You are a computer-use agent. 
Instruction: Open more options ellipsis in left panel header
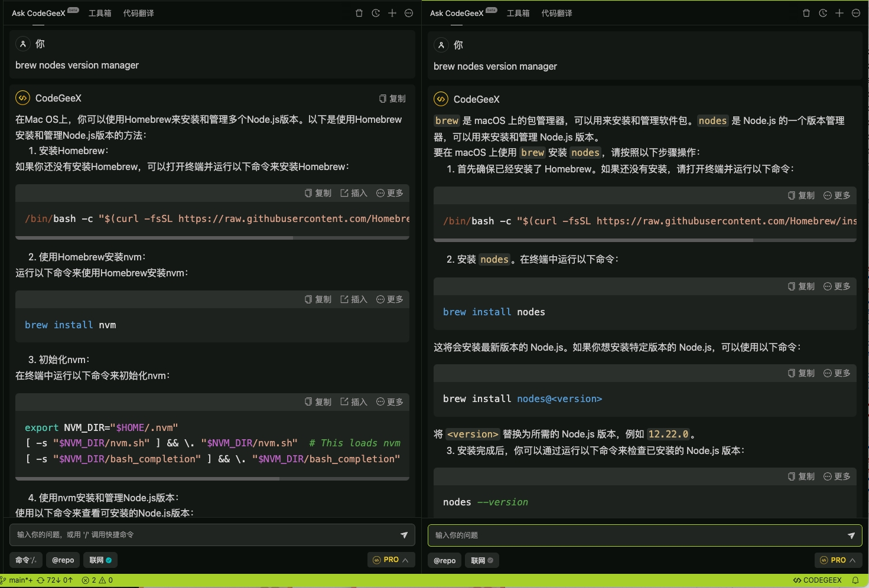(409, 13)
